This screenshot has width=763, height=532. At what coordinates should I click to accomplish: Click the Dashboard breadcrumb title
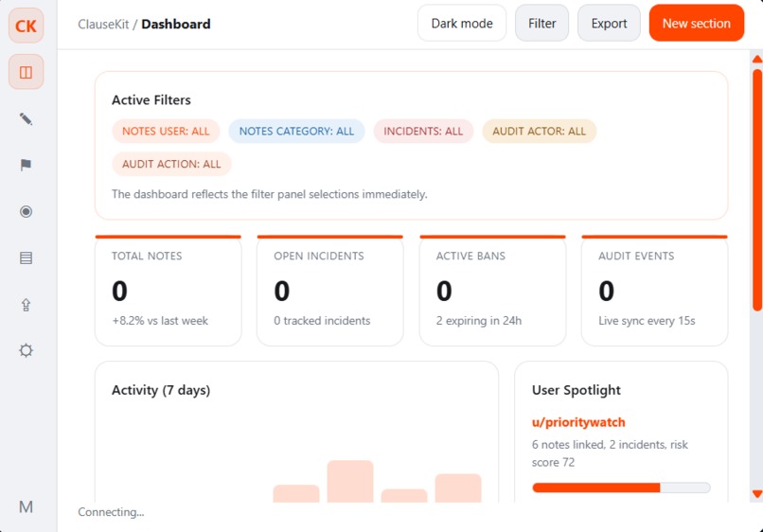176,24
